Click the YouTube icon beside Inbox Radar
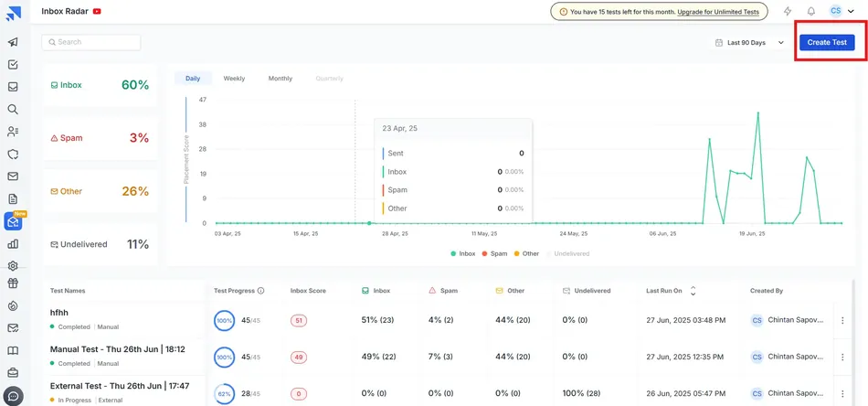868x406 pixels. pyautogui.click(x=97, y=11)
